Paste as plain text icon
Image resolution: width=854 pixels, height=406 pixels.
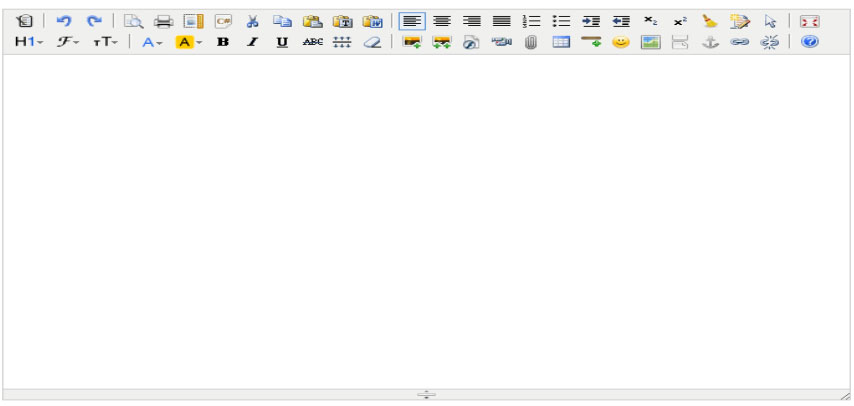pos(343,22)
